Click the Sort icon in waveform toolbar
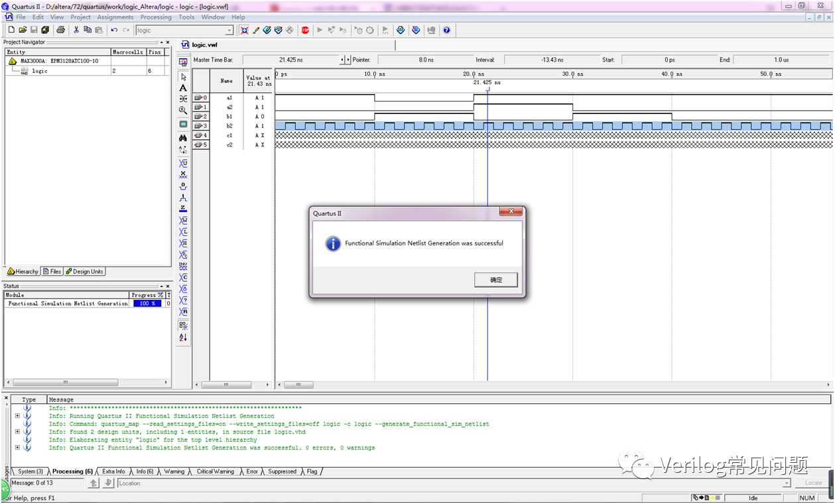This screenshot has width=835, height=504. coord(183,338)
